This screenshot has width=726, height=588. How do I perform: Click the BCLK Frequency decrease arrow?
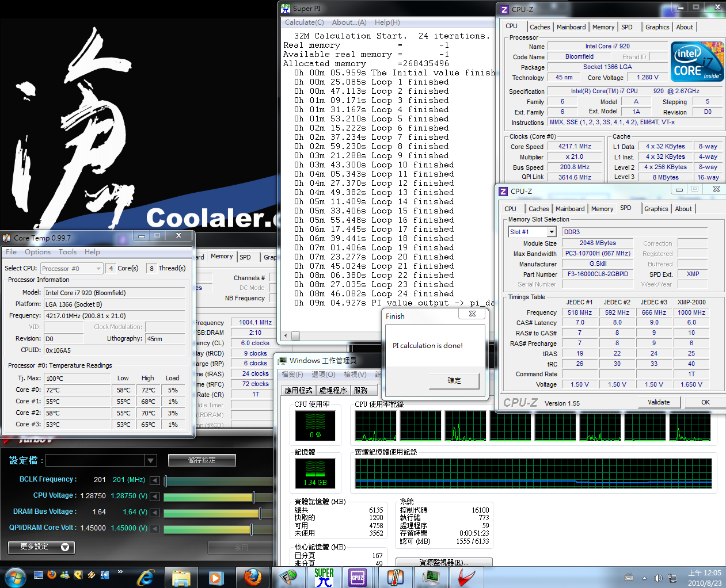(155, 480)
